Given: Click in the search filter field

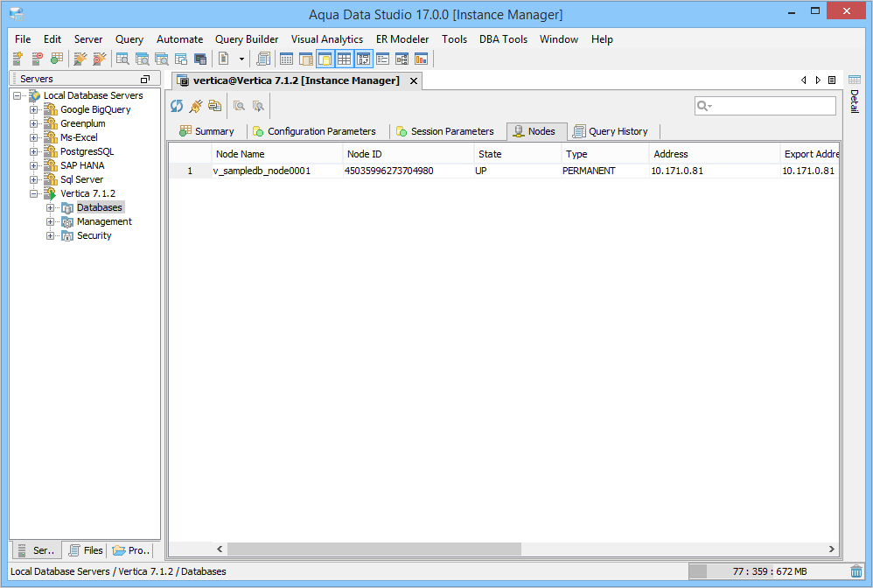Looking at the screenshot, I should [765, 106].
